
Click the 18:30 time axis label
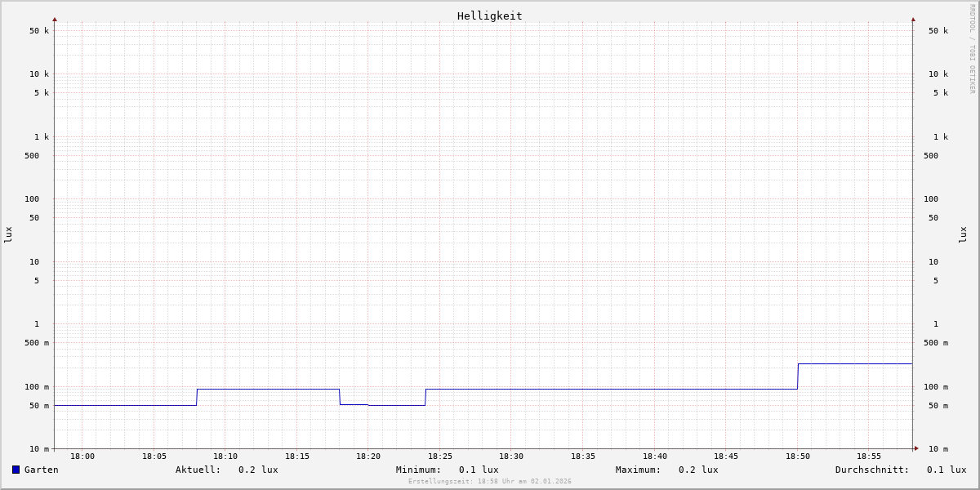[x=511, y=457]
